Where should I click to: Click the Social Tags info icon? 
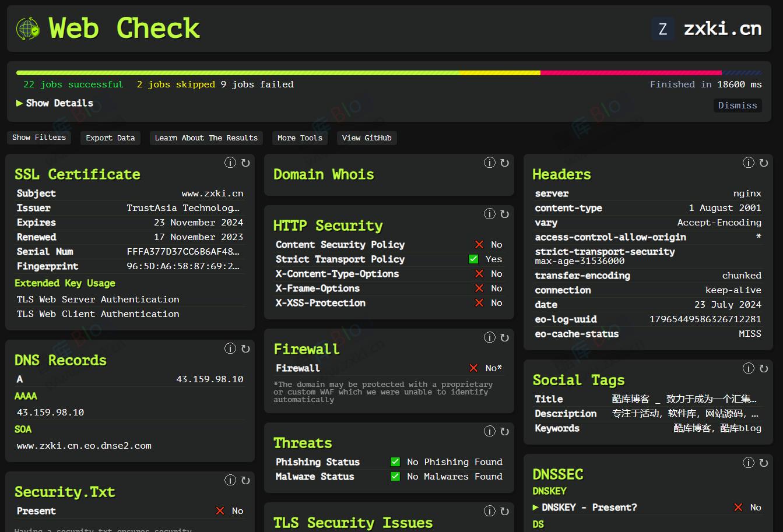[x=749, y=368]
